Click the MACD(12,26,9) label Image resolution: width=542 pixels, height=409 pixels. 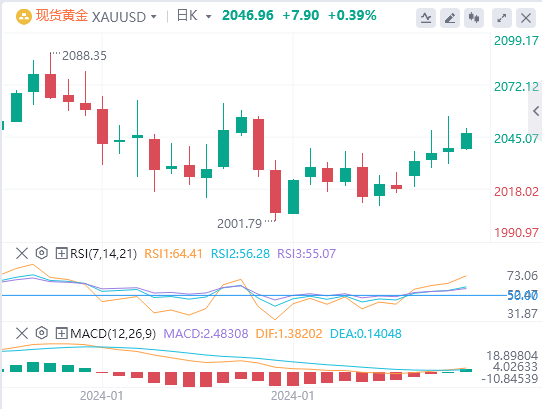(x=113, y=334)
